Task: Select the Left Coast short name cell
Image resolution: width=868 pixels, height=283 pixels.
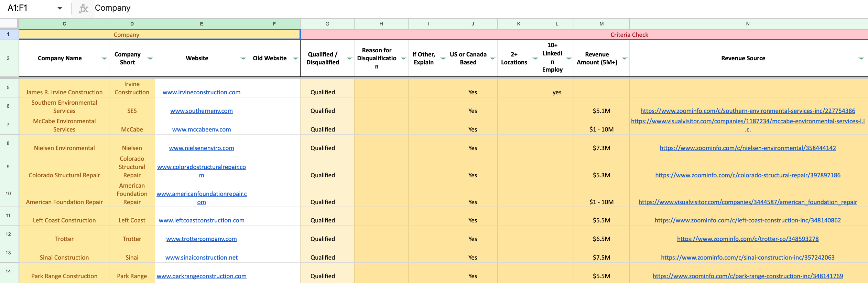Action: pyautogui.click(x=132, y=216)
